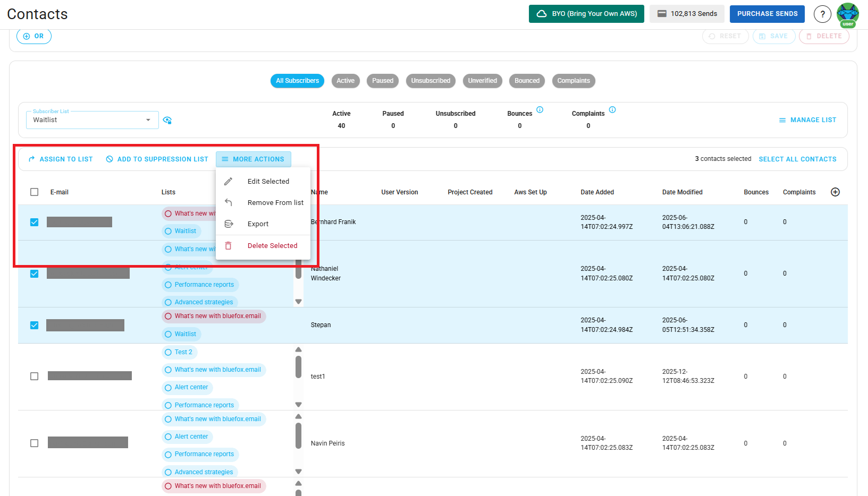Open the MORE ACTIONS dropdown

(x=254, y=159)
